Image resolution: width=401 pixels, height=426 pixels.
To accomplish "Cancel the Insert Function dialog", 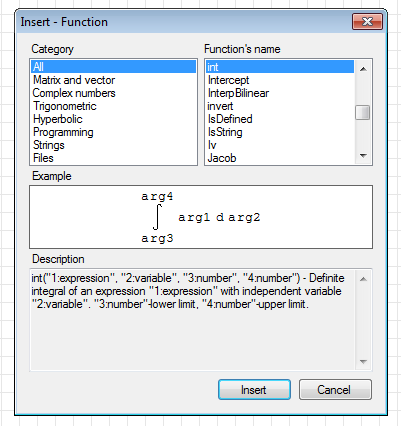I will (x=335, y=389).
